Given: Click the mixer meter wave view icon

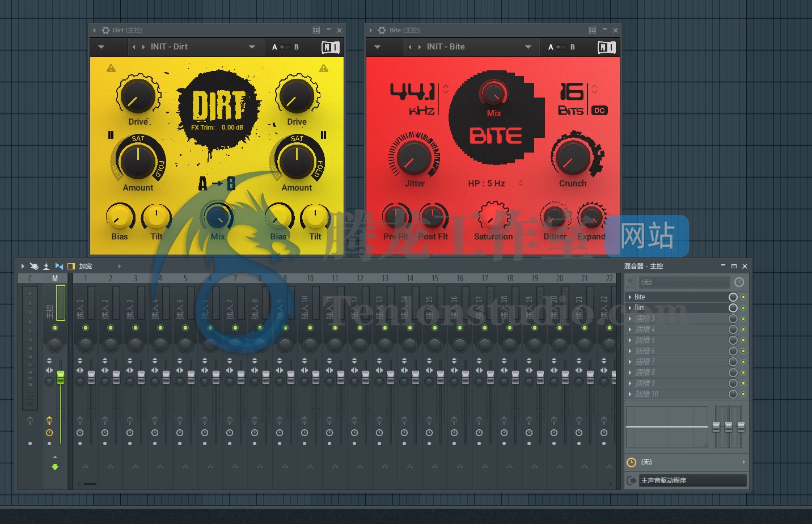Looking at the screenshot, I should coord(46,266).
